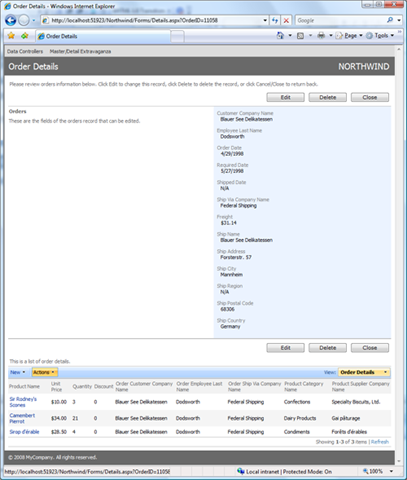Click the top Edit button
The height and width of the screenshot is (480, 407).
tap(285, 97)
